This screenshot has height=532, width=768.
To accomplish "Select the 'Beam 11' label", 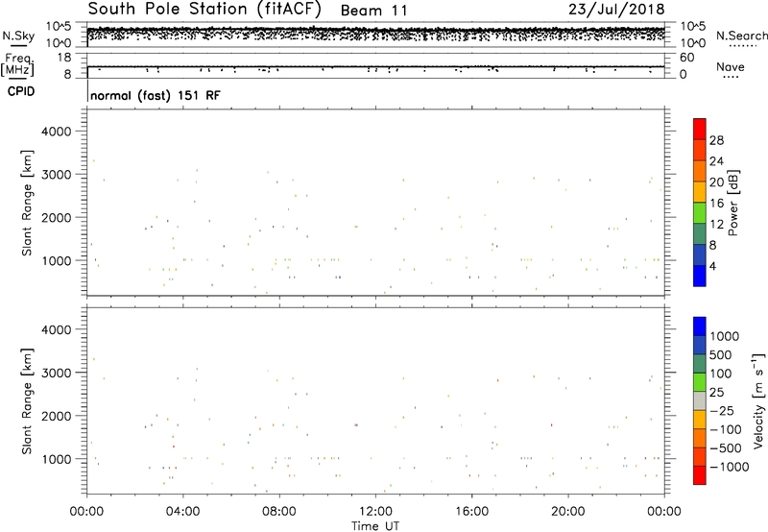I will pyautogui.click(x=374, y=11).
